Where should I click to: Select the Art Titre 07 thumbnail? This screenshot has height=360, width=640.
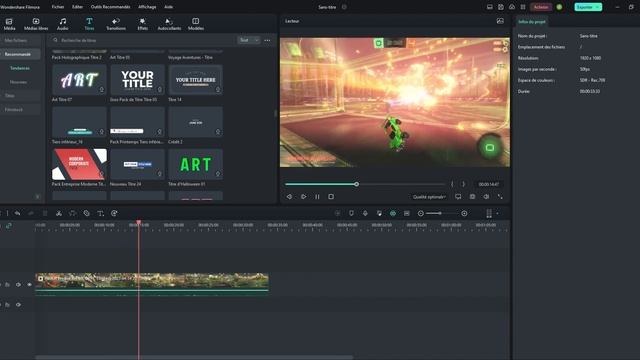pyautogui.click(x=79, y=80)
